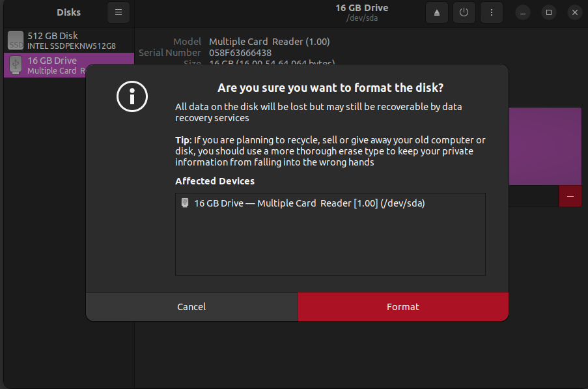Image resolution: width=588 pixels, height=389 pixels.
Task: Confirm formatting by clicking Format
Action: 402,306
